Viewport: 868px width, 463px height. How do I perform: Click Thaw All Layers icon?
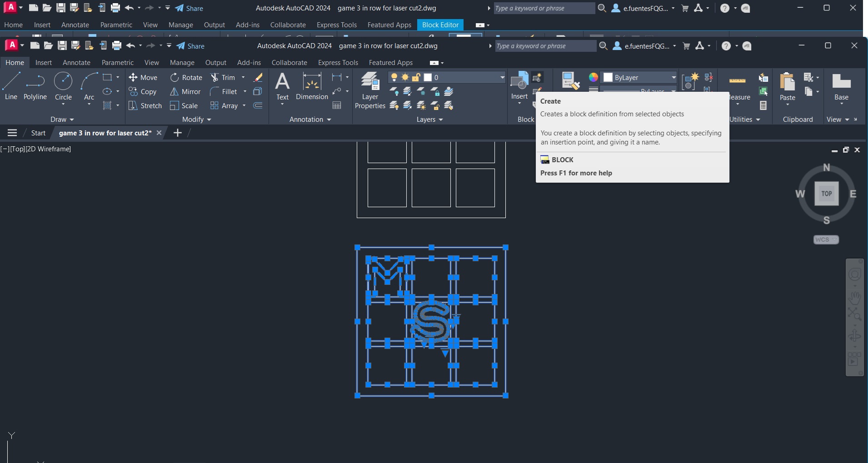pyautogui.click(x=421, y=105)
